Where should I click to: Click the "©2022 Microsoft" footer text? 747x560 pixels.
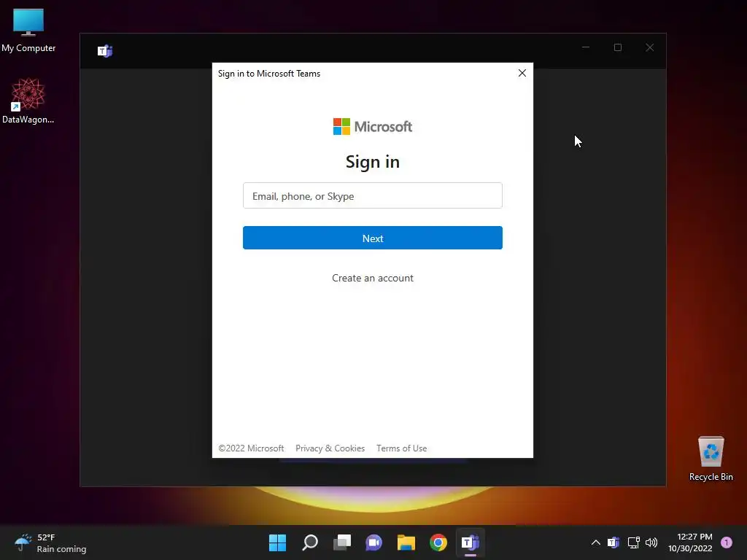coord(251,448)
